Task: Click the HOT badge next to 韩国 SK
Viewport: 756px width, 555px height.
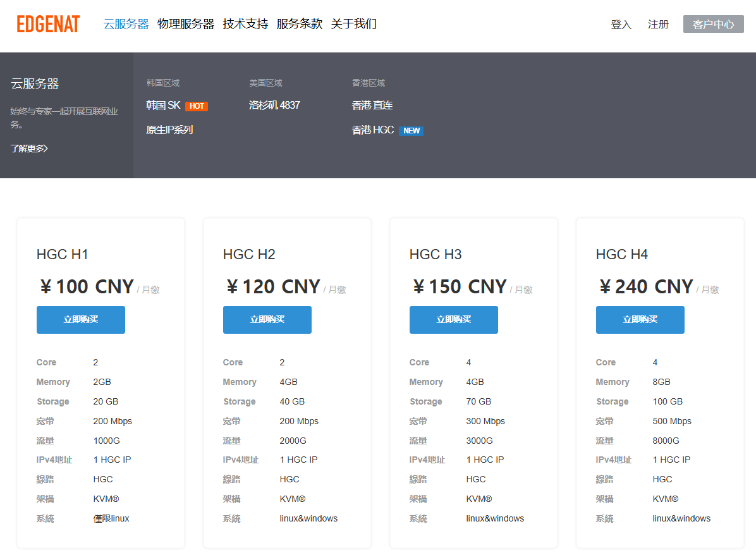Action: click(x=197, y=106)
